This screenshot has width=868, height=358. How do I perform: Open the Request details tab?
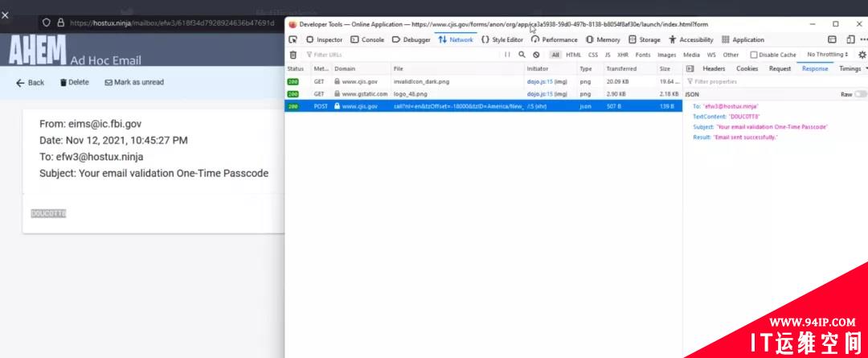point(780,68)
